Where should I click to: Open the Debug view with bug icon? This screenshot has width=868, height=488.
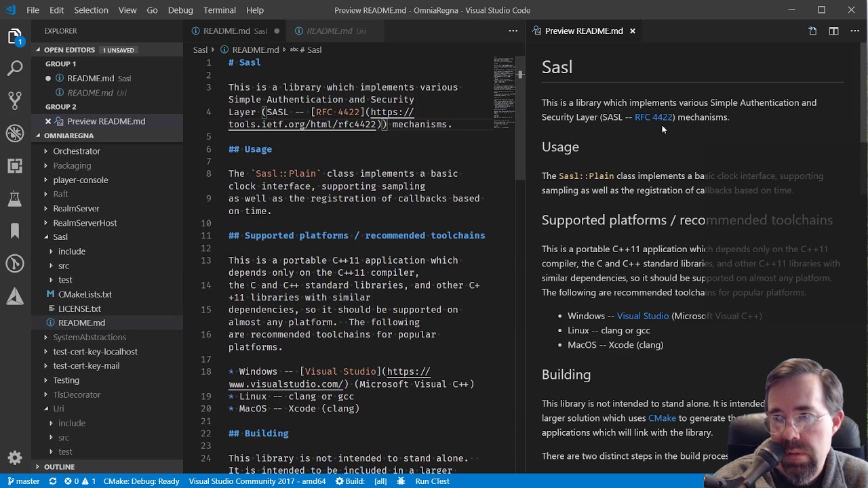(x=15, y=134)
